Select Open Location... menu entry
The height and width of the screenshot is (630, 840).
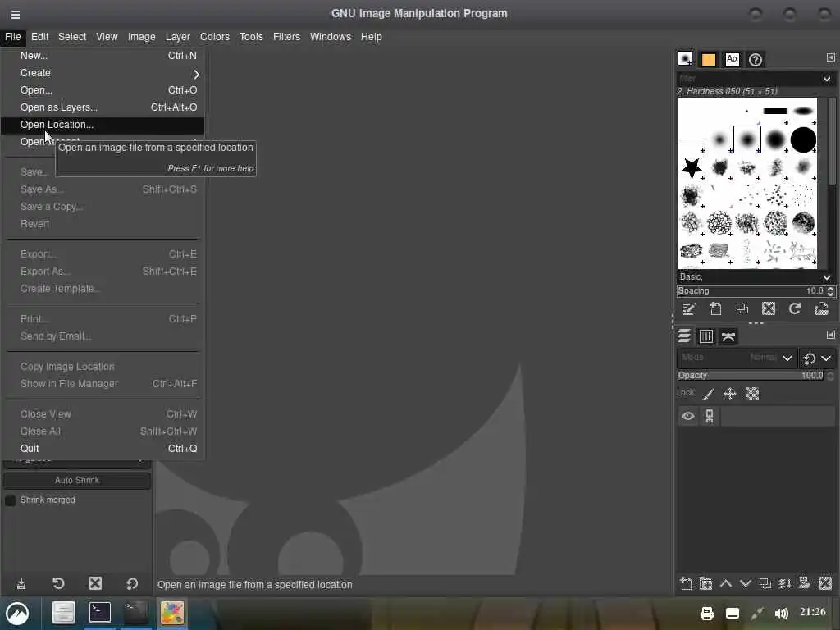[103, 125]
